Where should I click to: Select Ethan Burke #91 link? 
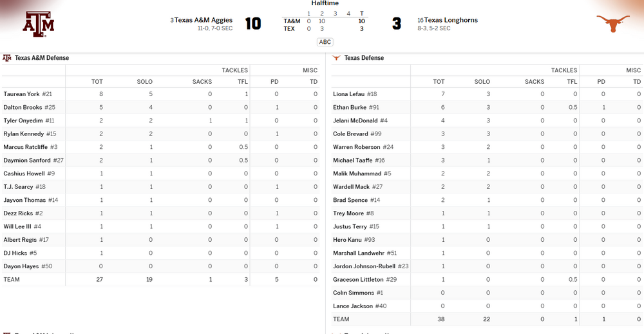(x=350, y=108)
